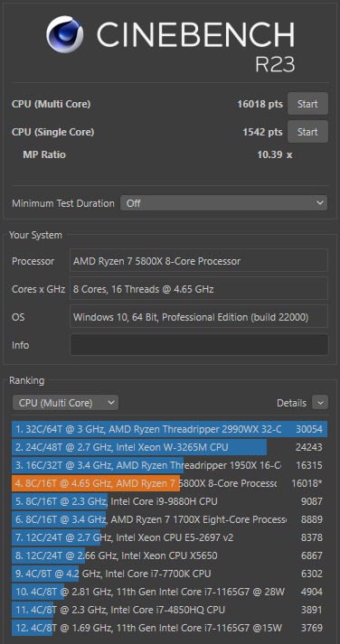Start the CPU Multi Core benchmark

[x=307, y=104]
